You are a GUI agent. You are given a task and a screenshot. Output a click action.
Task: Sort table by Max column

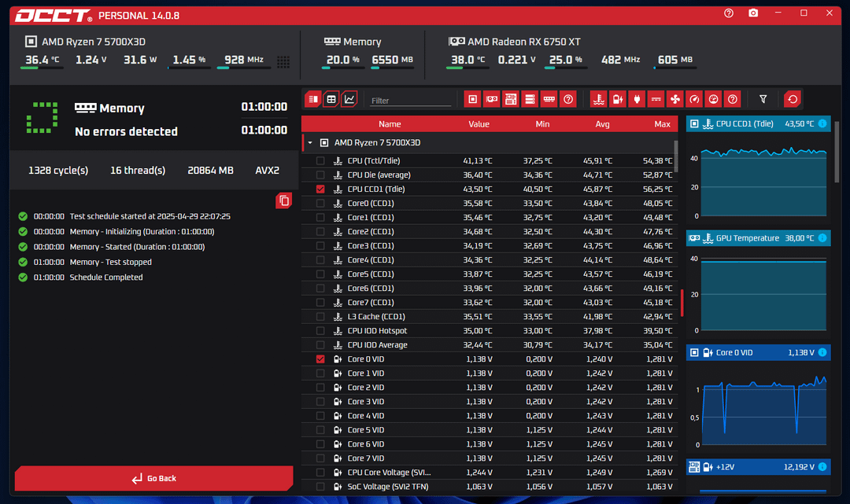[x=663, y=124]
